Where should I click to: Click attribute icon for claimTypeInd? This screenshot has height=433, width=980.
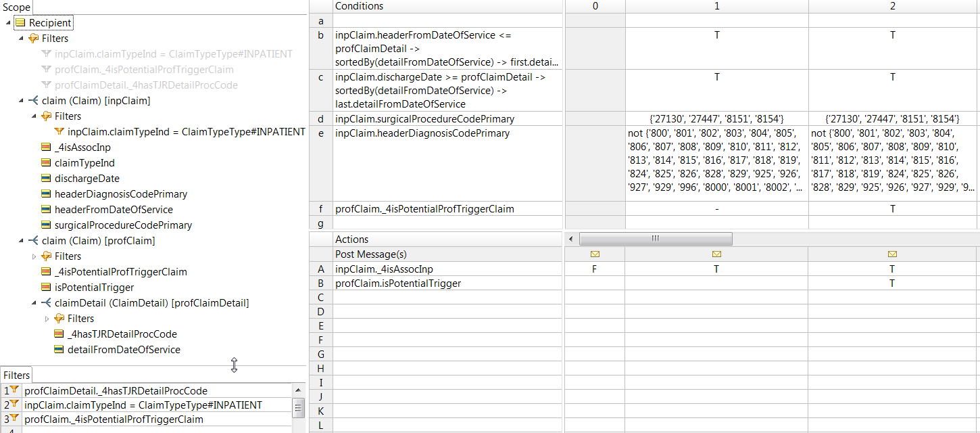[x=46, y=163]
